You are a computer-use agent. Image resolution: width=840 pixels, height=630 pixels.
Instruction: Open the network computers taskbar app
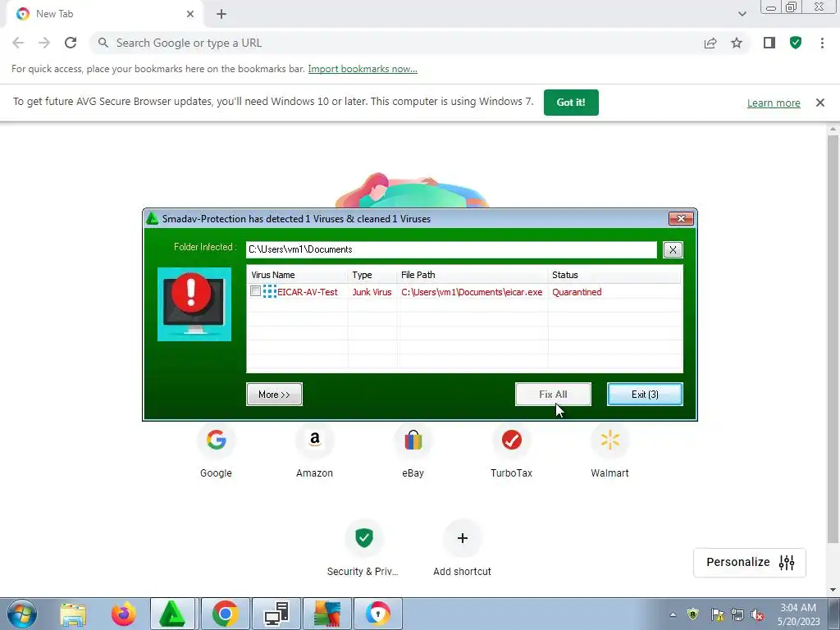pyautogui.click(x=276, y=614)
